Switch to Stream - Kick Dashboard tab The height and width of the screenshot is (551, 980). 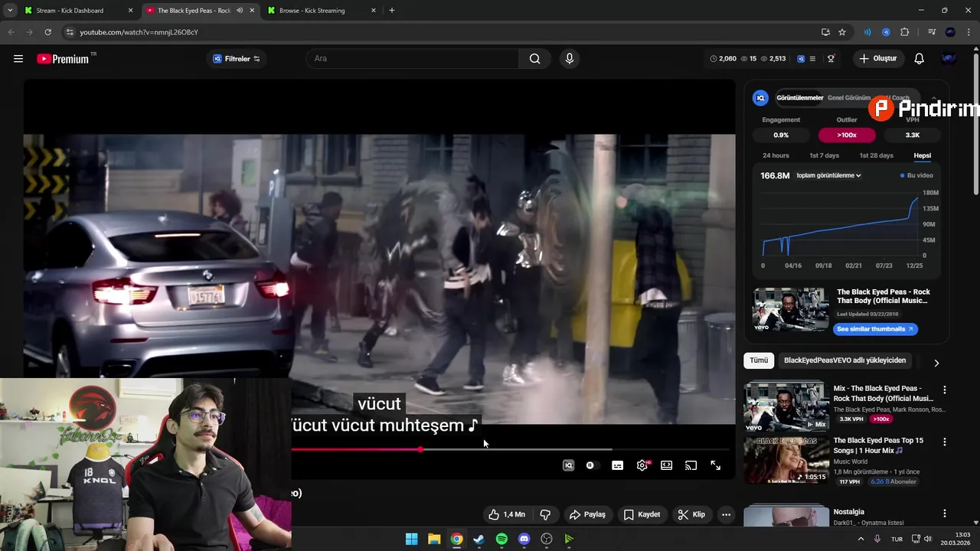click(70, 11)
